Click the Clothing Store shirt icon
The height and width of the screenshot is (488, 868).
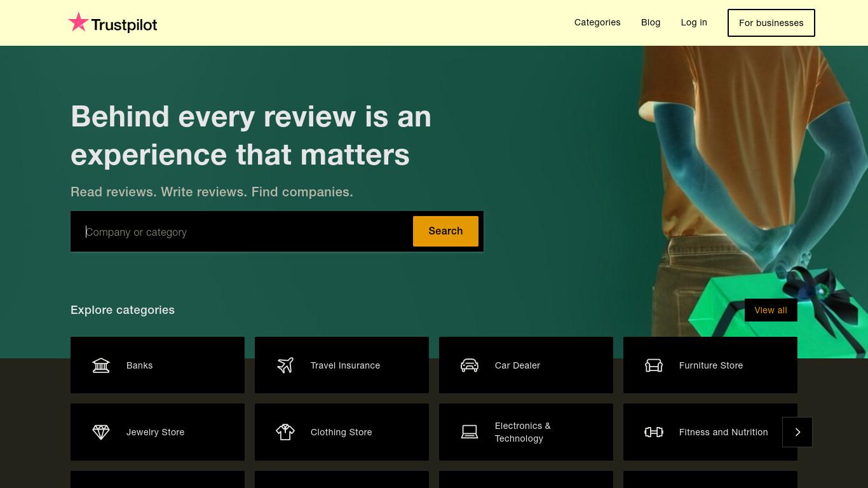tap(285, 432)
